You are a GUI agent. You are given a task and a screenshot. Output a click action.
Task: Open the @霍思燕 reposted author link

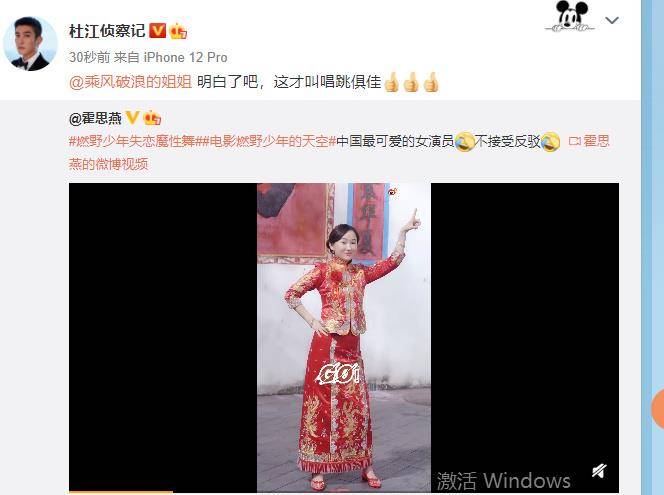point(95,118)
